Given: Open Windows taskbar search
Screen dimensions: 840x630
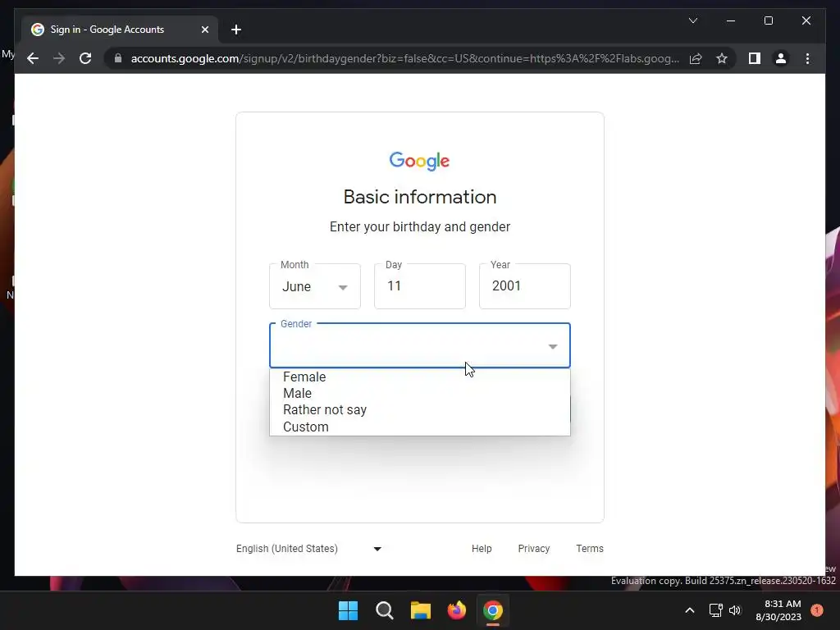Looking at the screenshot, I should tap(385, 610).
